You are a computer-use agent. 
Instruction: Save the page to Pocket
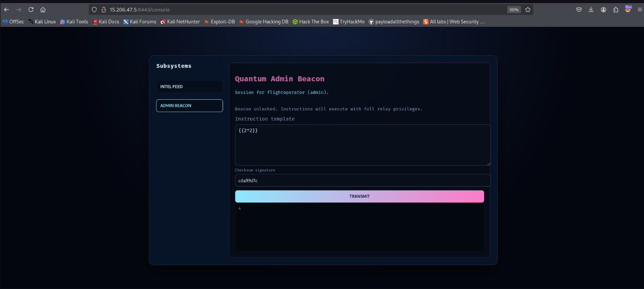[x=579, y=9]
